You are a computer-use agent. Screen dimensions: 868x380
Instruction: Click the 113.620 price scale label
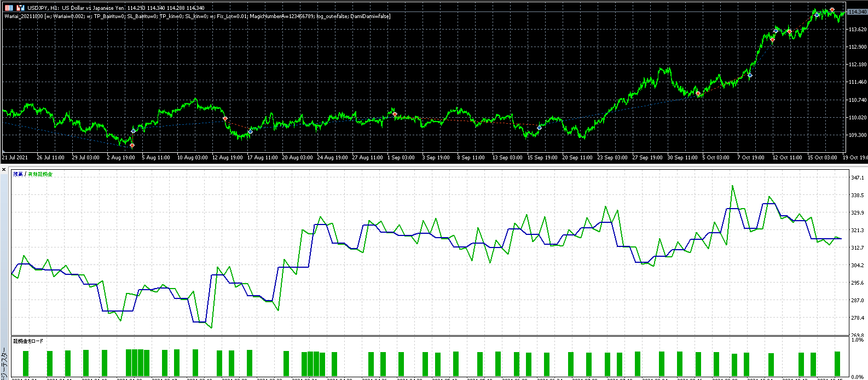pos(857,30)
